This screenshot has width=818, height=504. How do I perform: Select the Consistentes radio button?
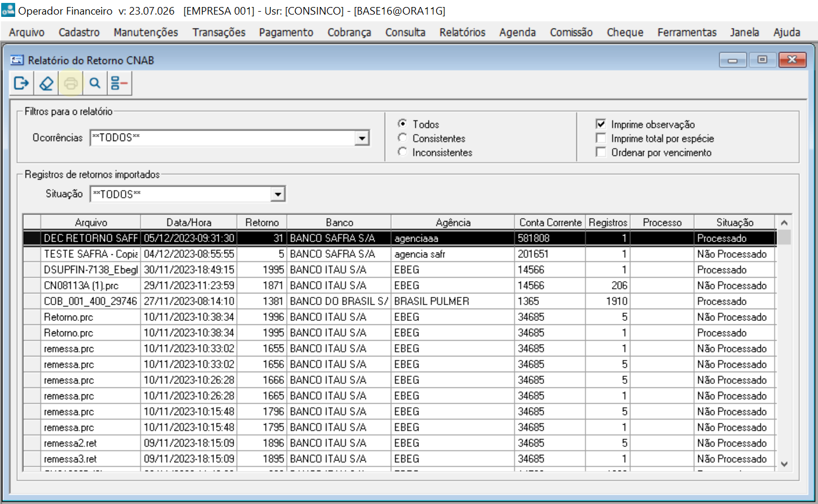(x=402, y=138)
